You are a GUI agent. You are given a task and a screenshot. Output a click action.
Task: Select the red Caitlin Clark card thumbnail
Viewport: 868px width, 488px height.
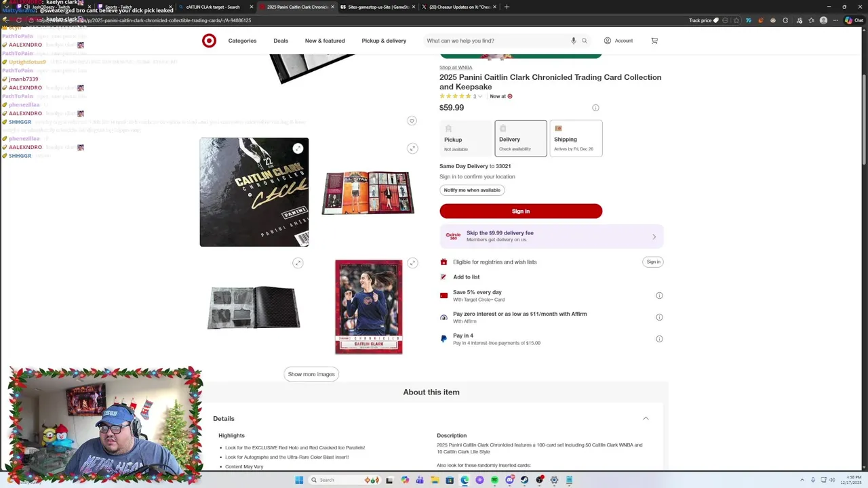(369, 307)
